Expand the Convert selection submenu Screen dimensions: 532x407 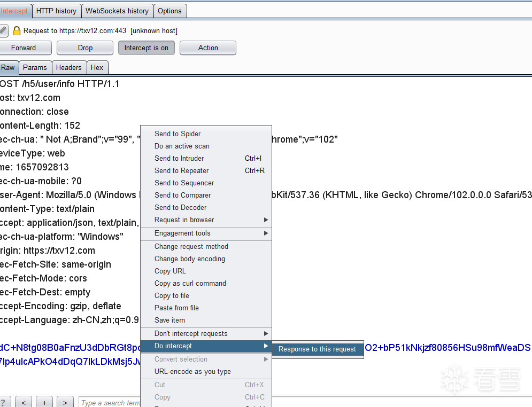[x=206, y=359]
